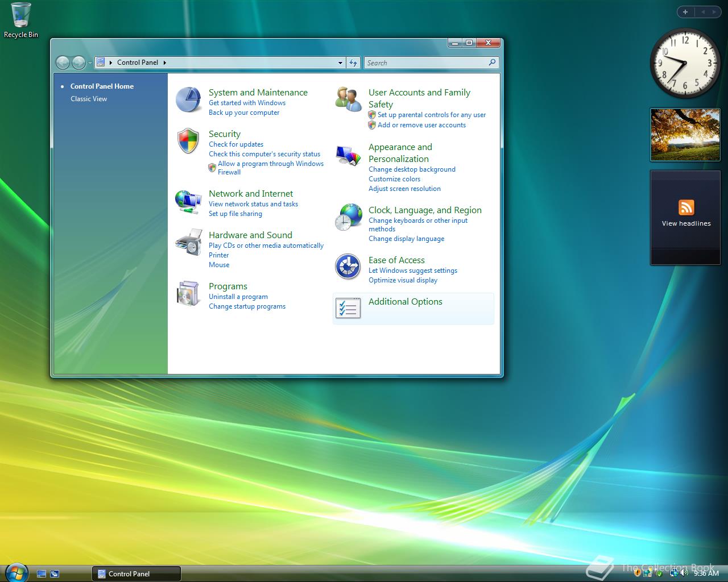728x582 pixels.
Task: Switch to Classic View
Action: point(89,99)
